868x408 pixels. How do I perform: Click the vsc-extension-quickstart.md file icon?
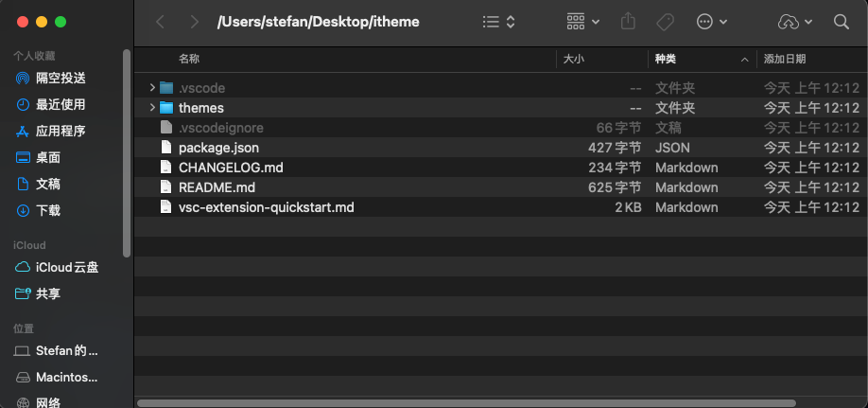click(x=166, y=207)
